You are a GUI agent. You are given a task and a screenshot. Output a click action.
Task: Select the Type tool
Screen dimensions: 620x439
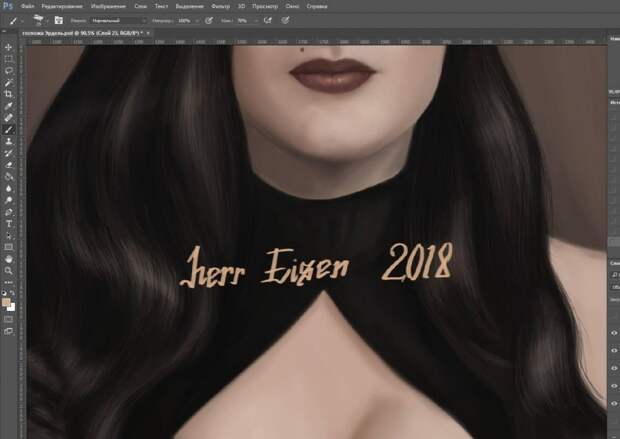tap(8, 224)
